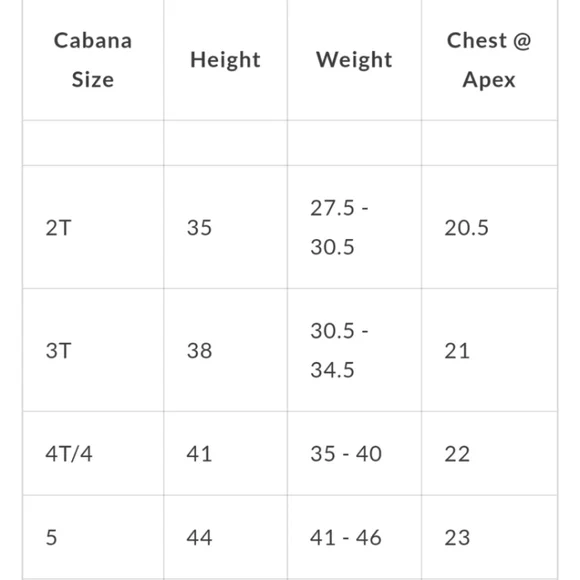Select the height 41 cell
580x580 pixels.
click(225, 453)
